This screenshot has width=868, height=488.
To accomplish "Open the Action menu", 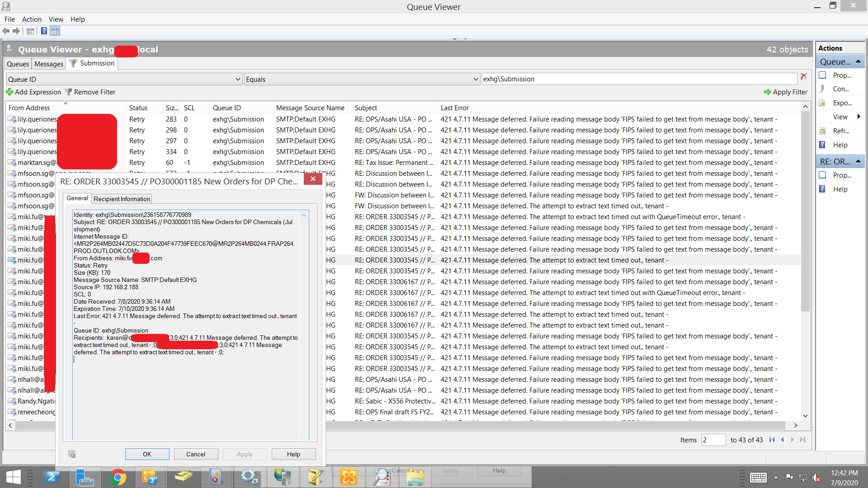I will click(x=32, y=19).
